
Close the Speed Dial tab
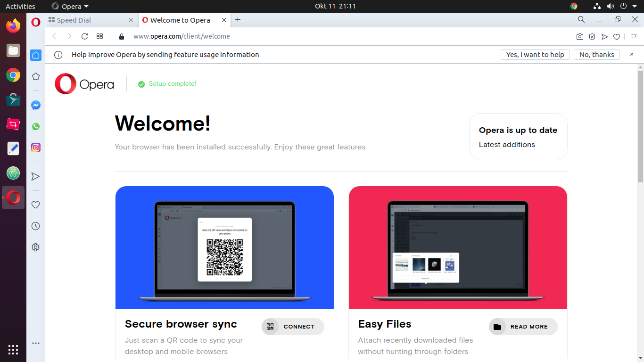(x=131, y=20)
